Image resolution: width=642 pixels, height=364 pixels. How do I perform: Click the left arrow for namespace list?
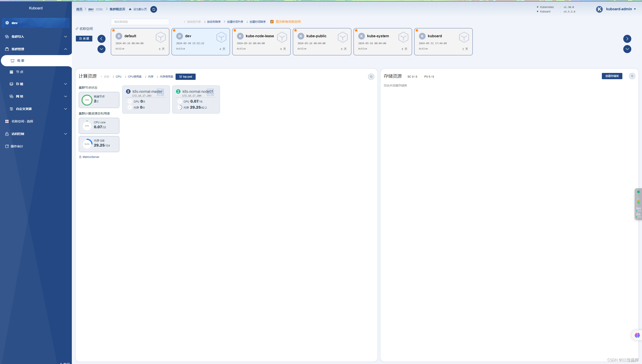coord(101,39)
